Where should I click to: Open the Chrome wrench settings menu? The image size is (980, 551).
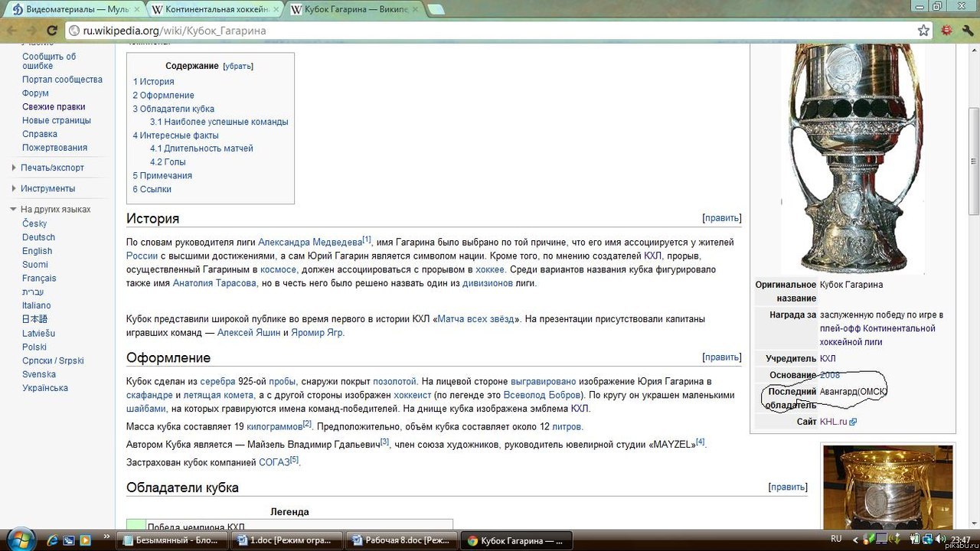pyautogui.click(x=968, y=31)
